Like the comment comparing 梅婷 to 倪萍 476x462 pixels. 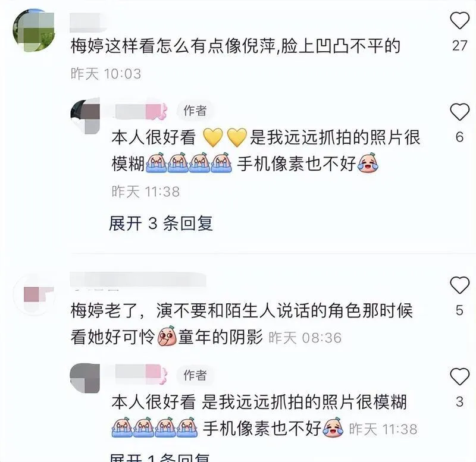tap(459, 20)
